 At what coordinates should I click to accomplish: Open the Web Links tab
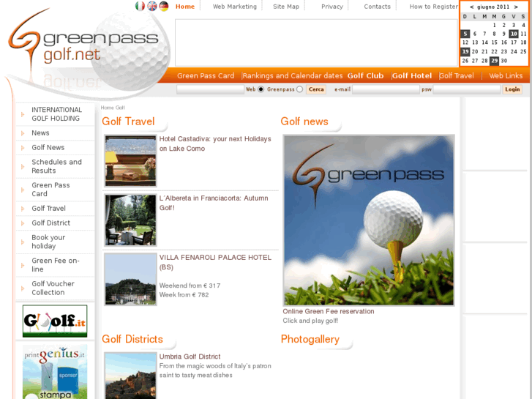pos(506,75)
